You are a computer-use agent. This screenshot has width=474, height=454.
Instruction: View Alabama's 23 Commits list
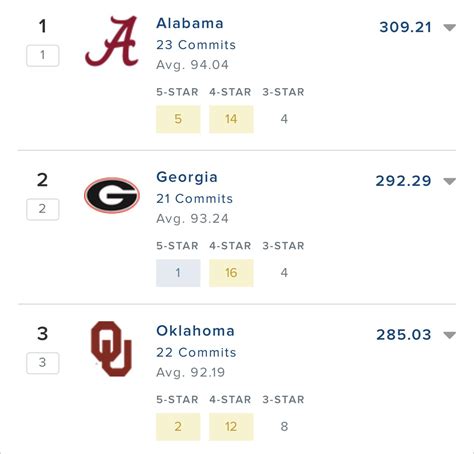pyautogui.click(x=196, y=45)
